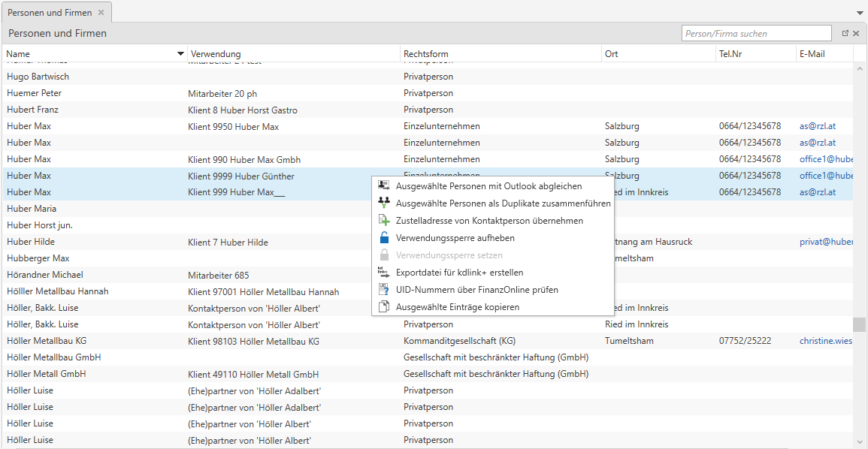
Task: Click the Zustelladresse document-plus icon
Action: click(383, 221)
